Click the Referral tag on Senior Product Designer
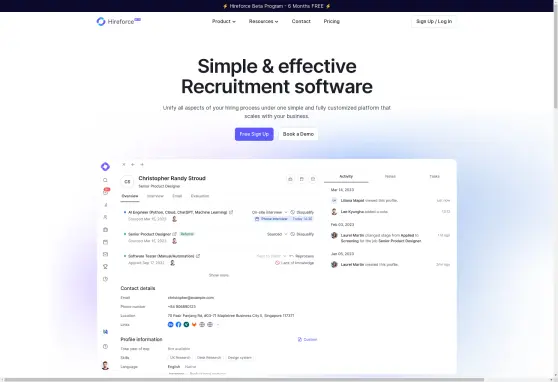Screen dimensions: 558x382 pos(187,234)
